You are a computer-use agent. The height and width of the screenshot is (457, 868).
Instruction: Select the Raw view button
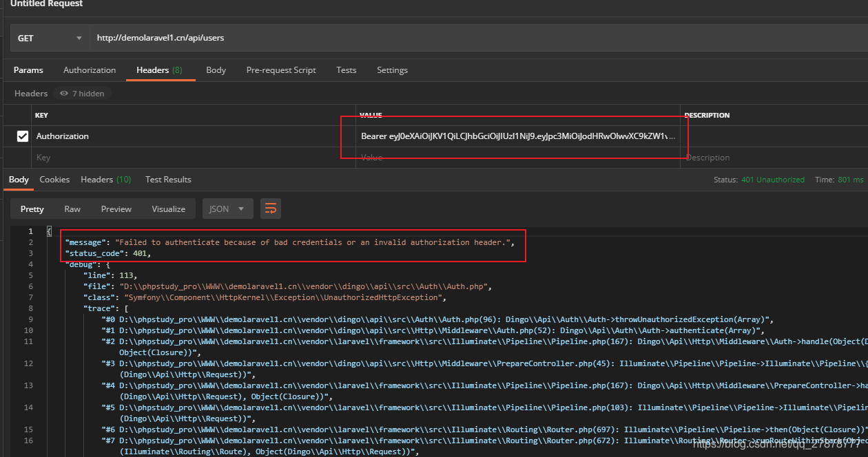click(x=72, y=209)
